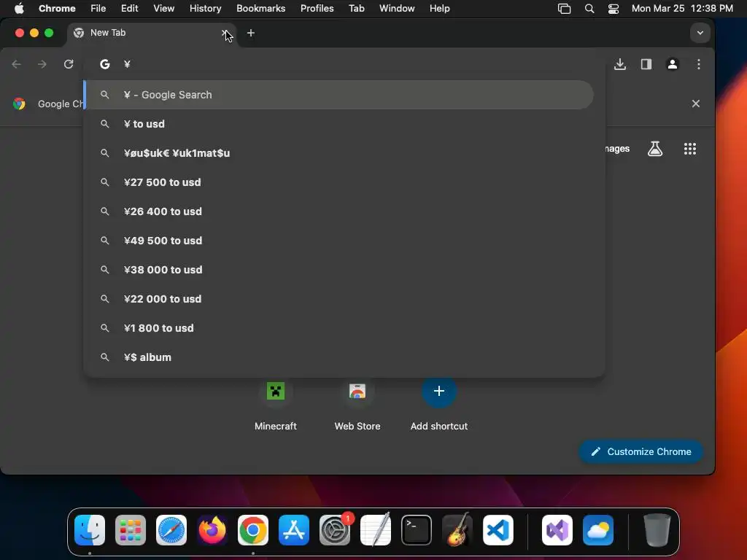Go forward with the forward arrow
Image resolution: width=747 pixels, height=560 pixels.
42,64
